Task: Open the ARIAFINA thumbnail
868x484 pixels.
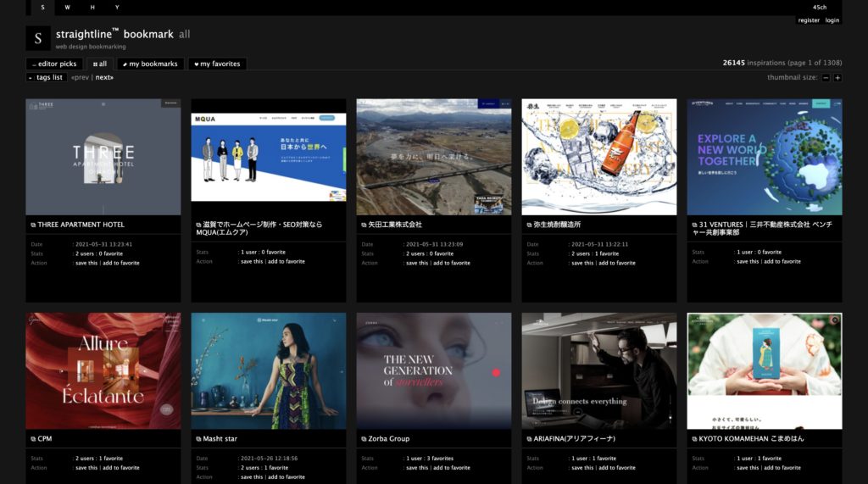Action: point(599,371)
